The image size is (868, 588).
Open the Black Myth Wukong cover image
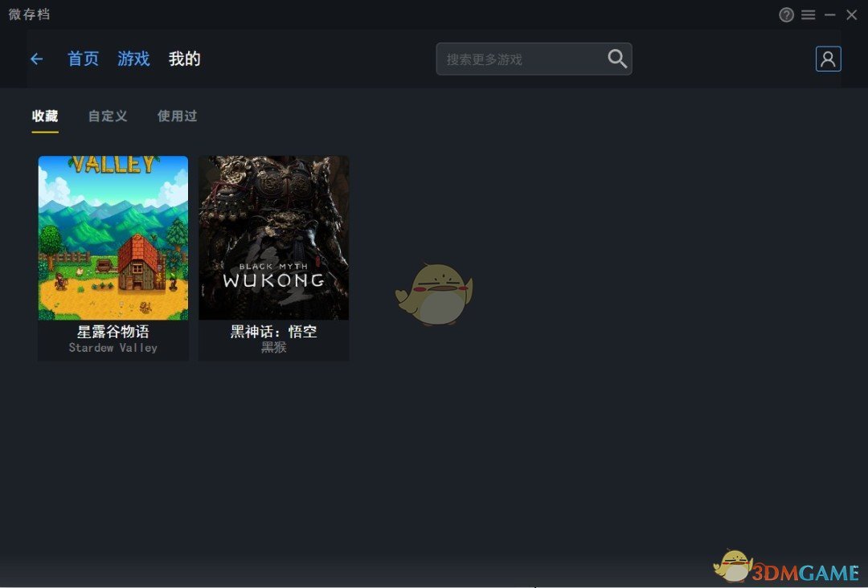(274, 238)
